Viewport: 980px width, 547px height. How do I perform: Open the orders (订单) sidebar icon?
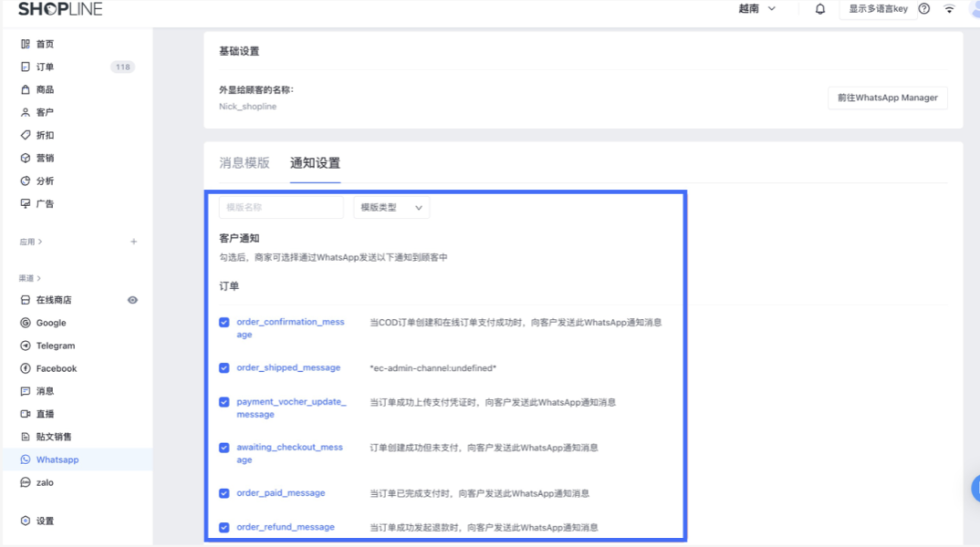coord(25,67)
